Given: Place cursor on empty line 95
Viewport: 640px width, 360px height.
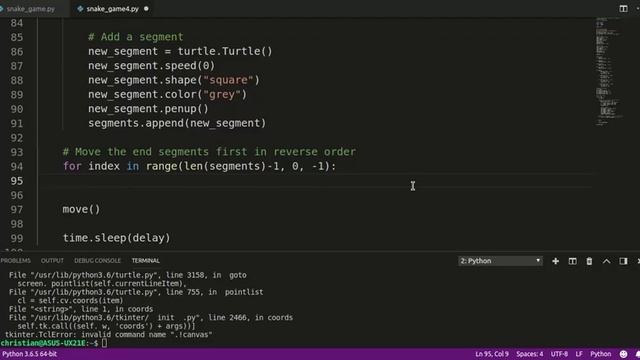Looking at the screenshot, I should click(316, 181).
